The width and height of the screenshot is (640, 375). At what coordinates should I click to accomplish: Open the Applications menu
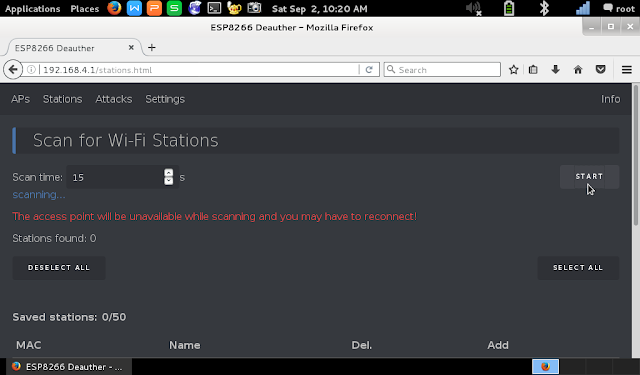tap(33, 9)
